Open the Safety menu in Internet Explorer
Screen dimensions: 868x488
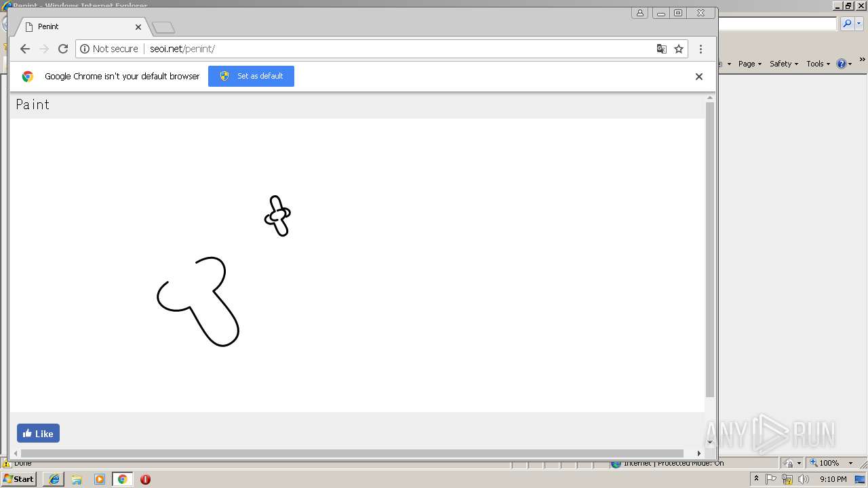[784, 64]
